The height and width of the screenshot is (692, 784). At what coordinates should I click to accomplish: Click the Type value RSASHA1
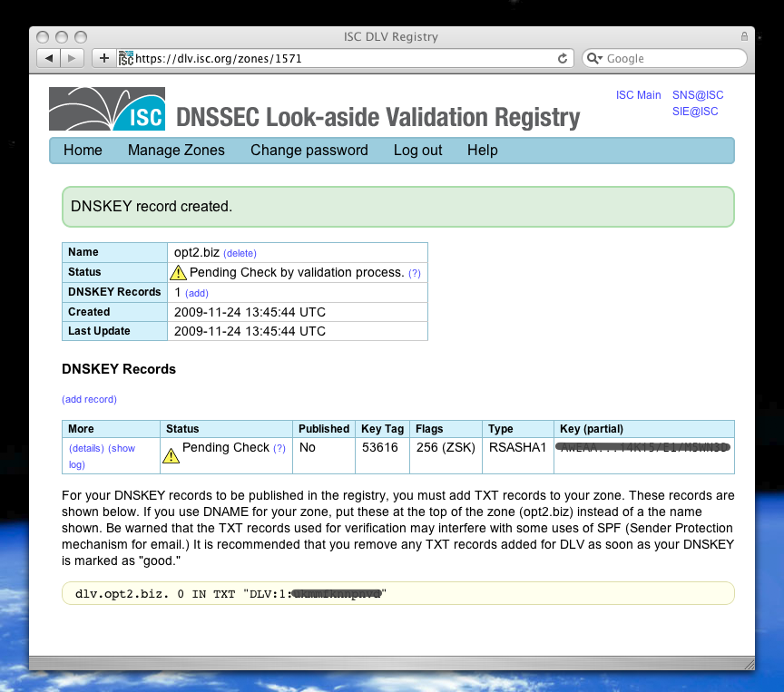tap(517, 447)
